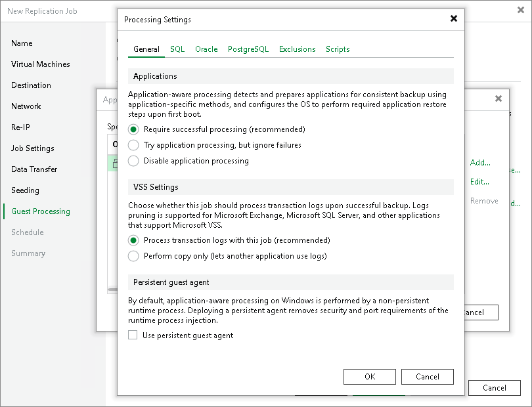Image resolution: width=532 pixels, height=407 pixels.
Task: Open the Virtual Machines wizard step
Action: click(40, 64)
